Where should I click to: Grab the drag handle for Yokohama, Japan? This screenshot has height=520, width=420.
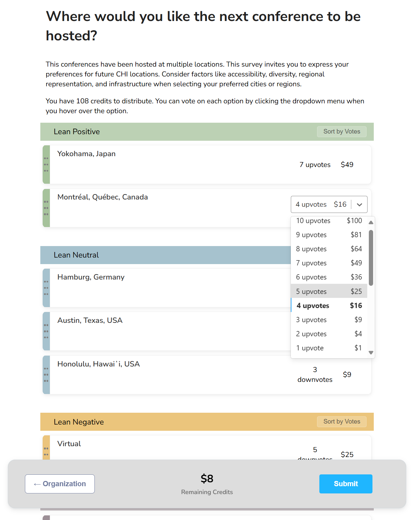[46, 164]
